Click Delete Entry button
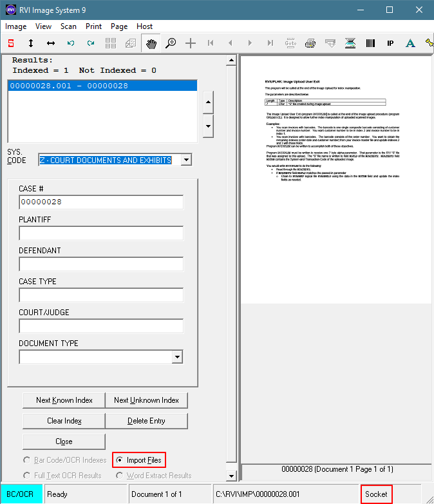Viewport: 434px width, 504px height. pos(146,421)
